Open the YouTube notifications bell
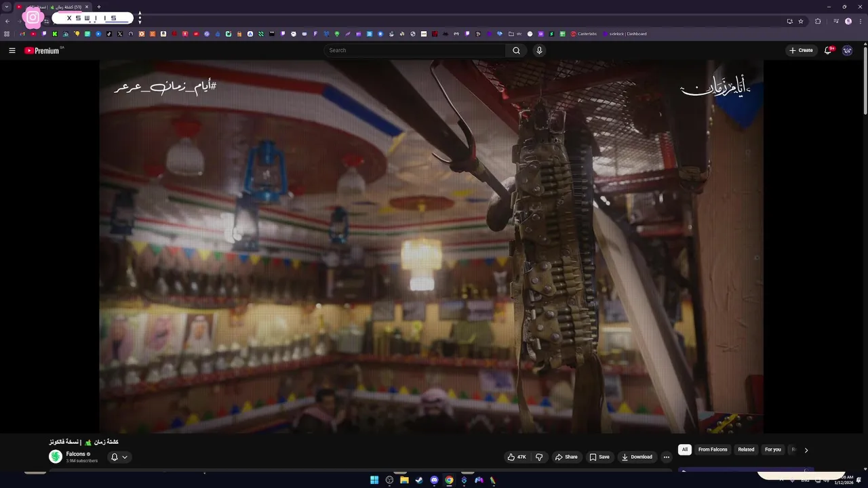The width and height of the screenshot is (868, 488). click(828, 50)
